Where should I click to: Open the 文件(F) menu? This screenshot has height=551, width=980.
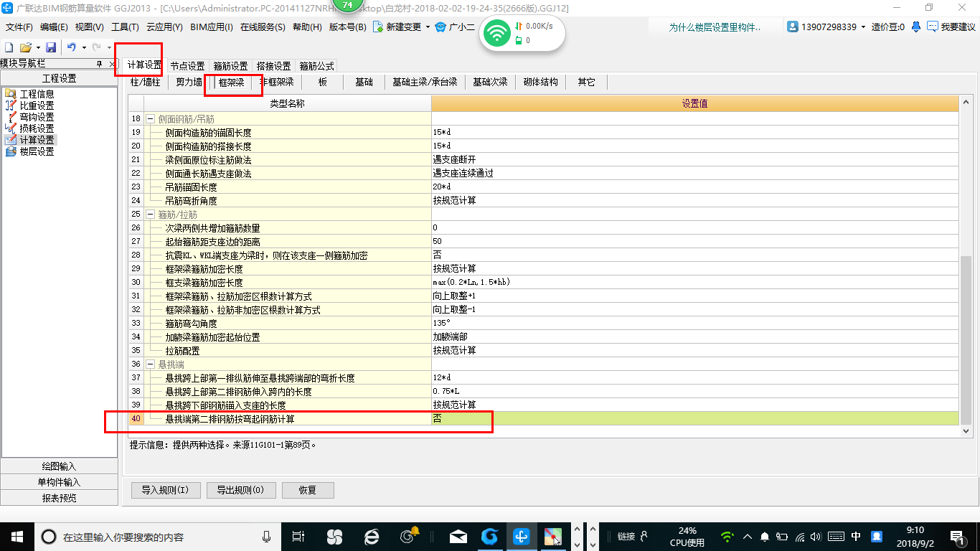pos(19,27)
